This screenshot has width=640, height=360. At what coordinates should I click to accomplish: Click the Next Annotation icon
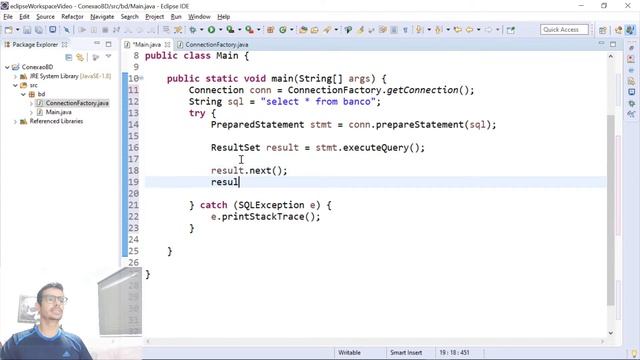coord(420,30)
